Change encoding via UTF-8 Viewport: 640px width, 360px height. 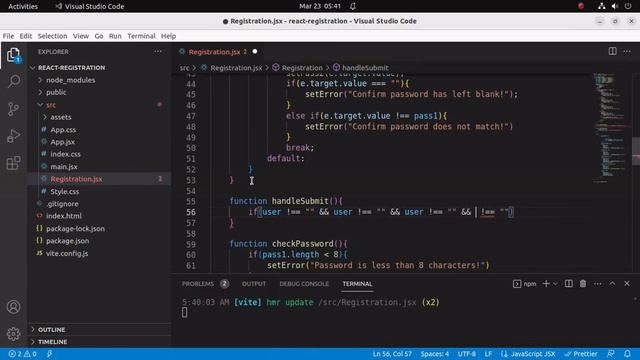[467, 354]
